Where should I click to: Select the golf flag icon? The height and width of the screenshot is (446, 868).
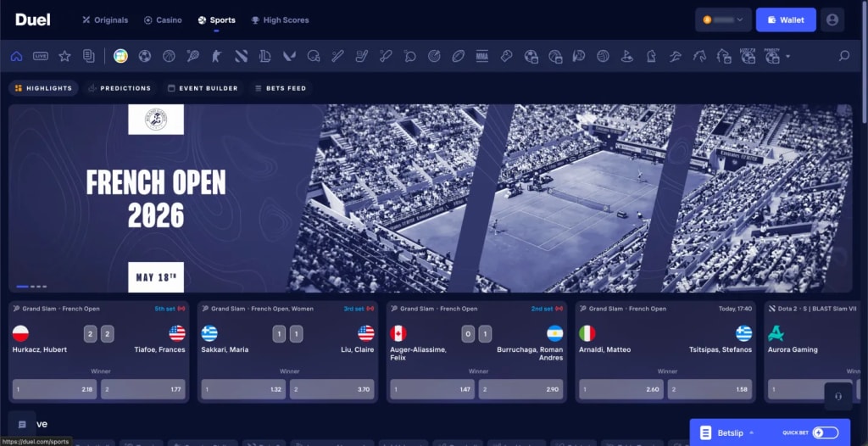[x=626, y=56]
